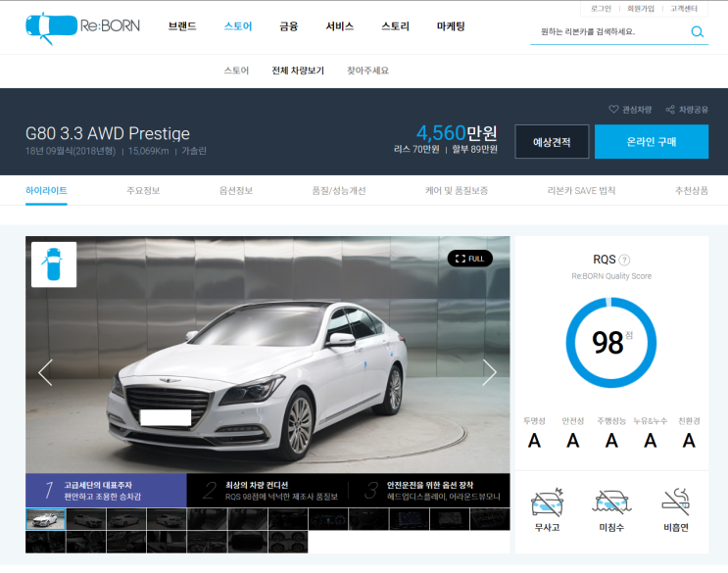Click the 회원가입 link

(x=640, y=9)
